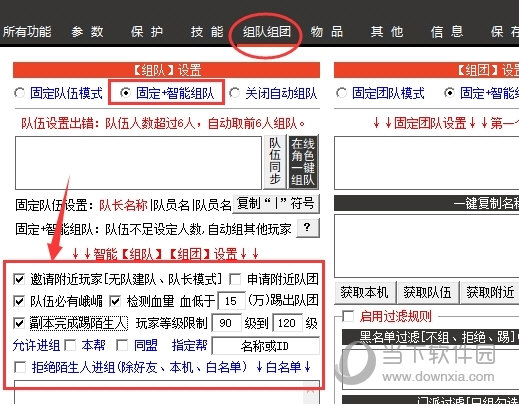Click the fixed team member list box
Viewport: 519px width, 406px height.
[138, 163]
